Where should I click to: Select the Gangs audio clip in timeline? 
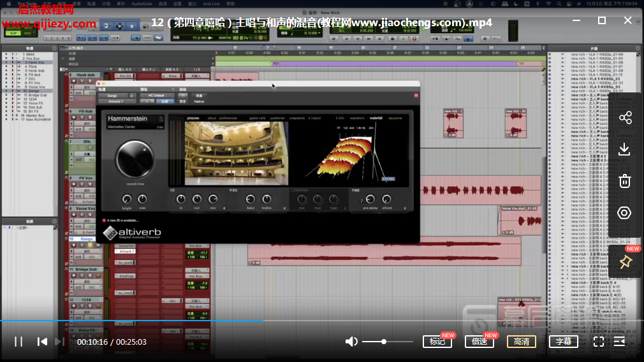coord(384,250)
